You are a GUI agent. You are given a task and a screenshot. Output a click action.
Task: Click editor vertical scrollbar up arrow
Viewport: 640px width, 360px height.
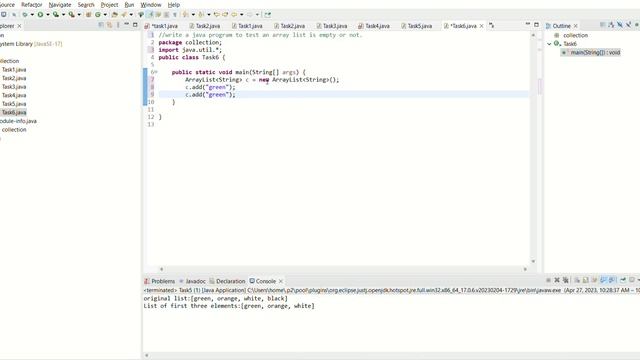tap(533, 36)
